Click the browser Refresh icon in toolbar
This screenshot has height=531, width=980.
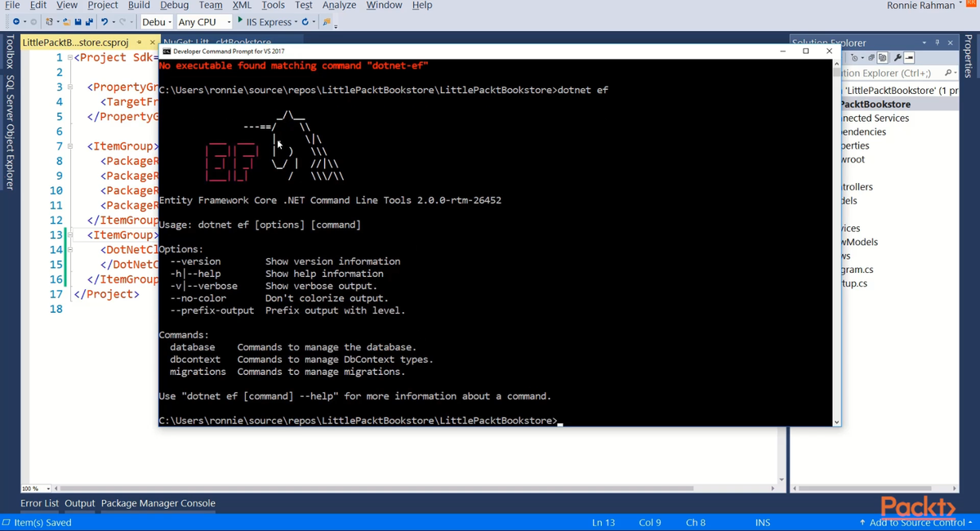pos(305,22)
